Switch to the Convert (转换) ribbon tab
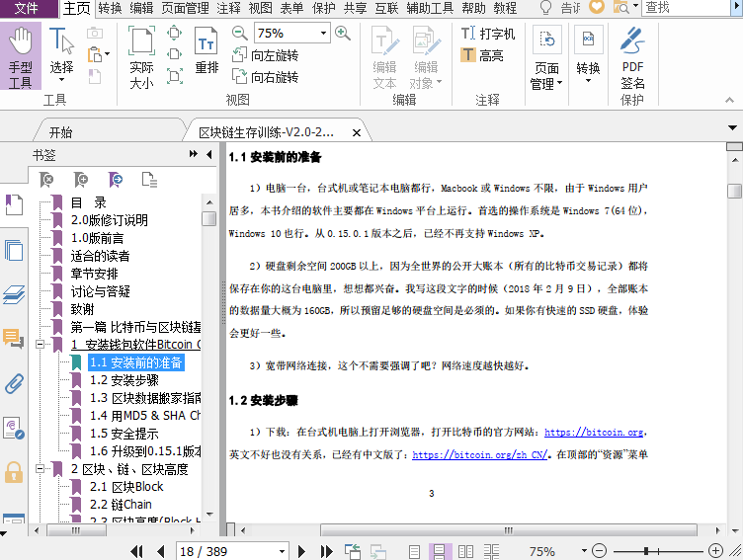 (x=110, y=8)
